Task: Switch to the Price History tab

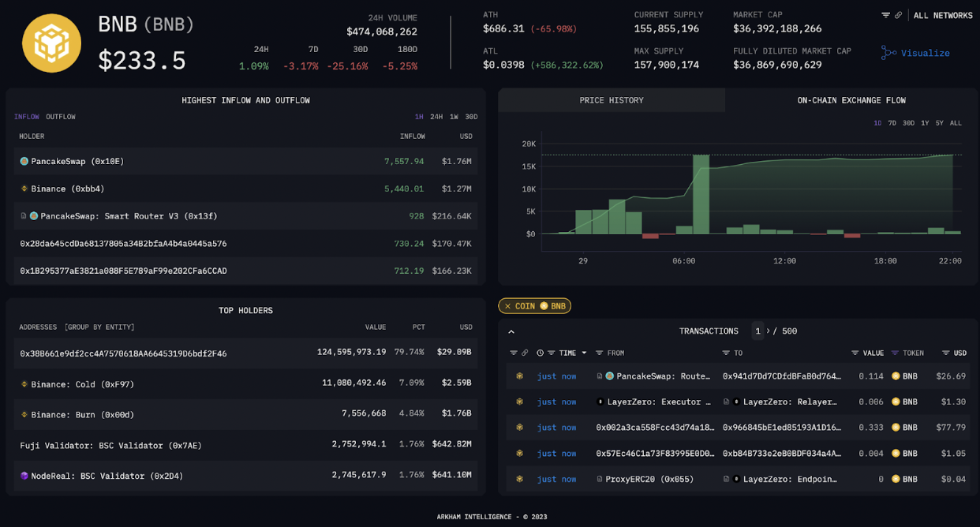Action: pyautogui.click(x=611, y=100)
